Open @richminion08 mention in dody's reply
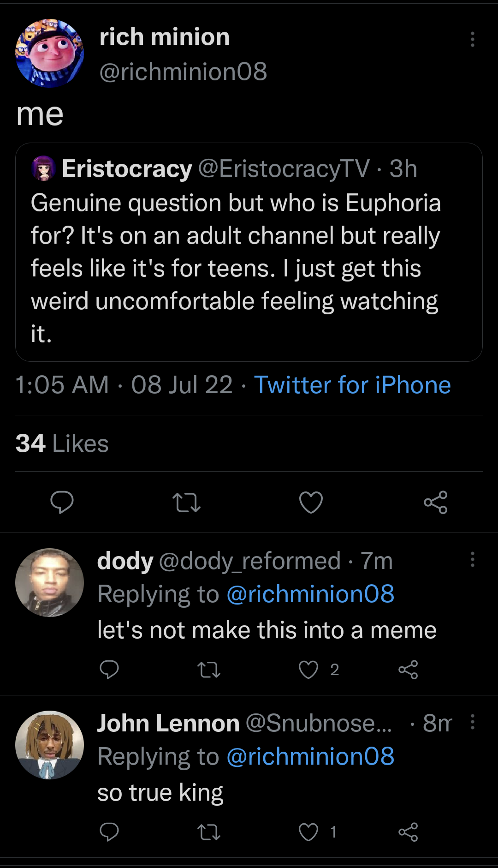498x868 pixels. pyautogui.click(x=310, y=594)
